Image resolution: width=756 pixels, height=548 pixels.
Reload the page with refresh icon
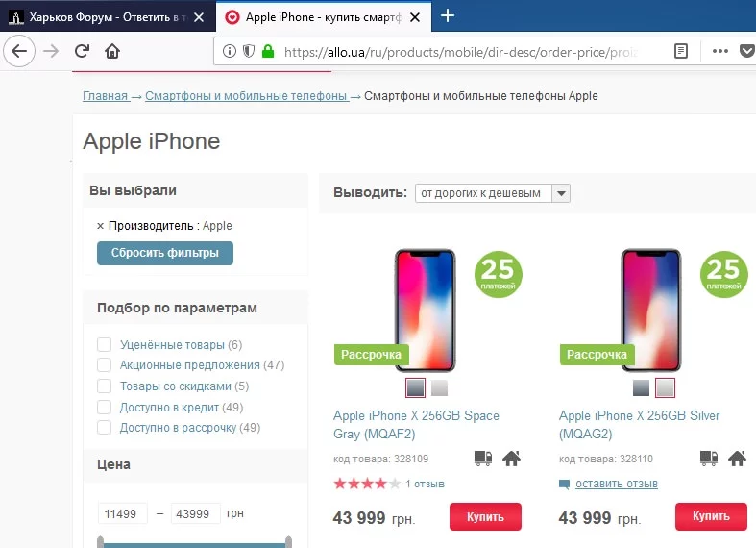point(82,51)
